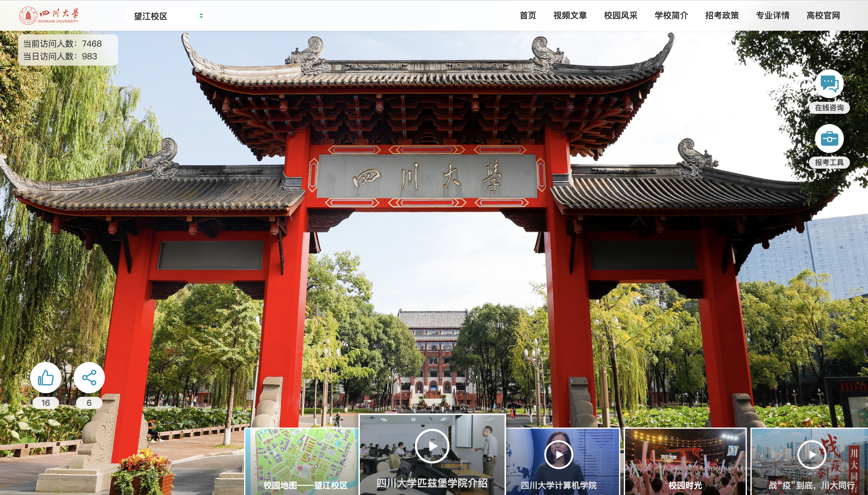The width and height of the screenshot is (868, 495).
Task: Open the 望江校区 campus dropdown
Action: click(167, 16)
